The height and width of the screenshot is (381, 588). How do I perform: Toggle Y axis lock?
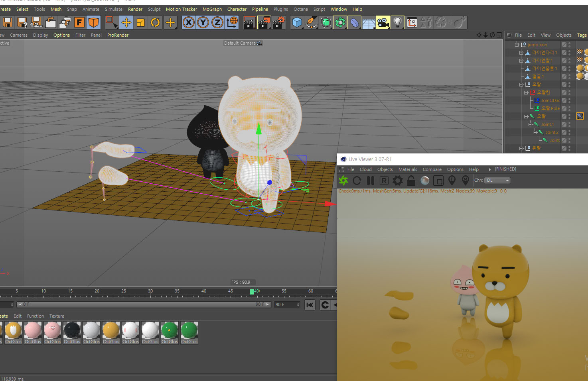click(x=203, y=22)
